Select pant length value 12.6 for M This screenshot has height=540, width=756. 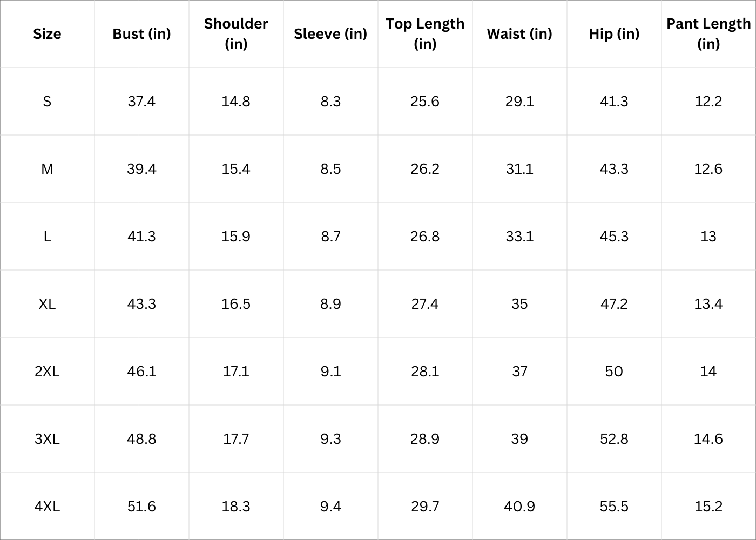(708, 169)
